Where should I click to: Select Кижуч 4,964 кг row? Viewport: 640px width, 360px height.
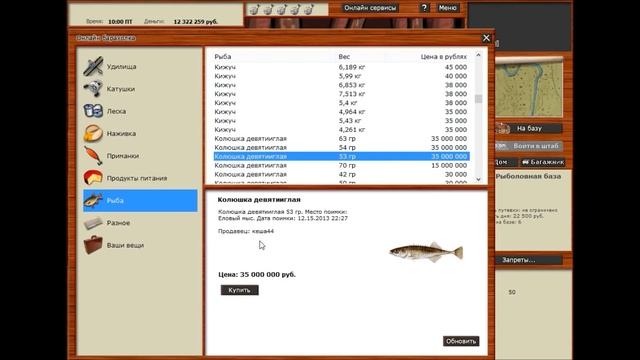click(x=341, y=112)
